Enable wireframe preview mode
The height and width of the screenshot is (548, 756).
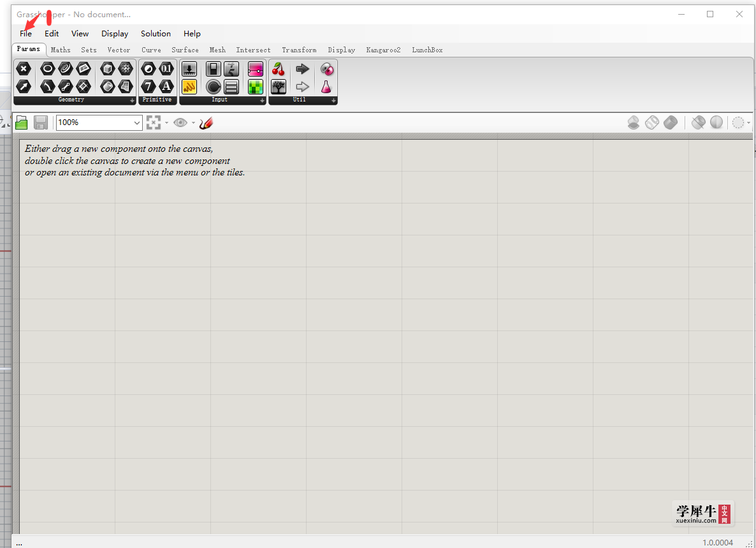click(x=652, y=122)
